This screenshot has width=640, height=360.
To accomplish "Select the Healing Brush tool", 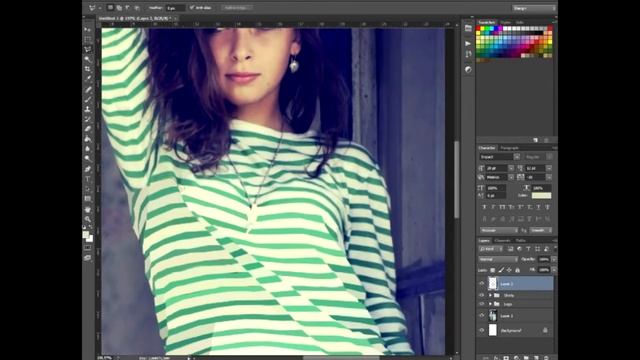I will pyautogui.click(x=88, y=89).
